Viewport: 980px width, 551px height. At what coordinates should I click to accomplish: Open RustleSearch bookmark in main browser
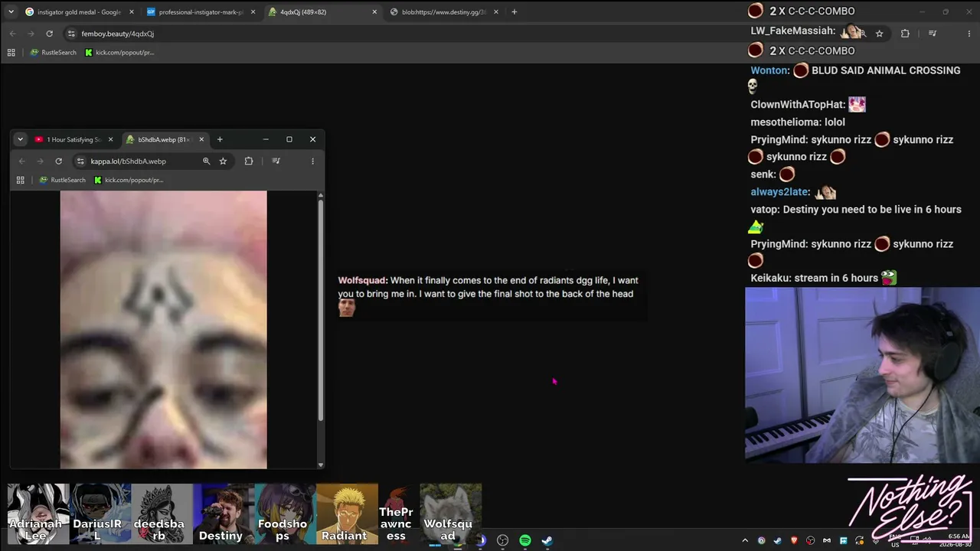click(x=54, y=53)
